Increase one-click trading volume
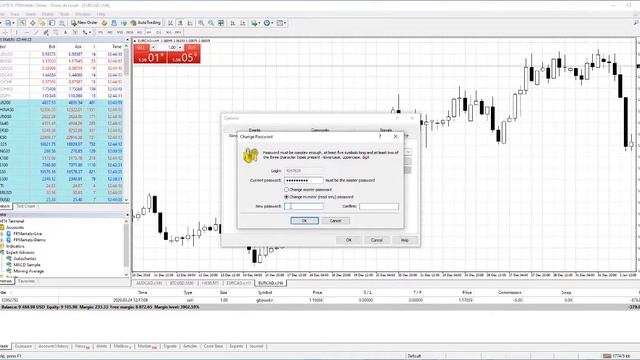Screen dimensions: 640x360 [x=180, y=47]
